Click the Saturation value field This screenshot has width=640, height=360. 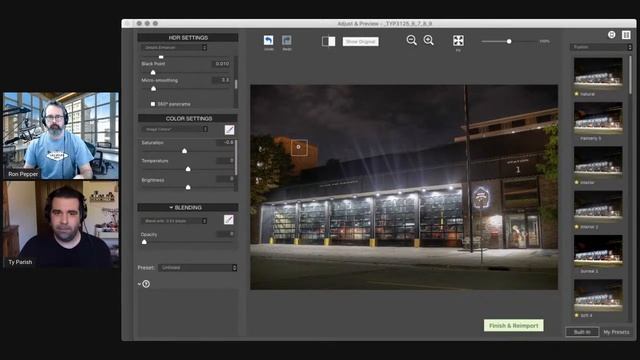click(225, 142)
